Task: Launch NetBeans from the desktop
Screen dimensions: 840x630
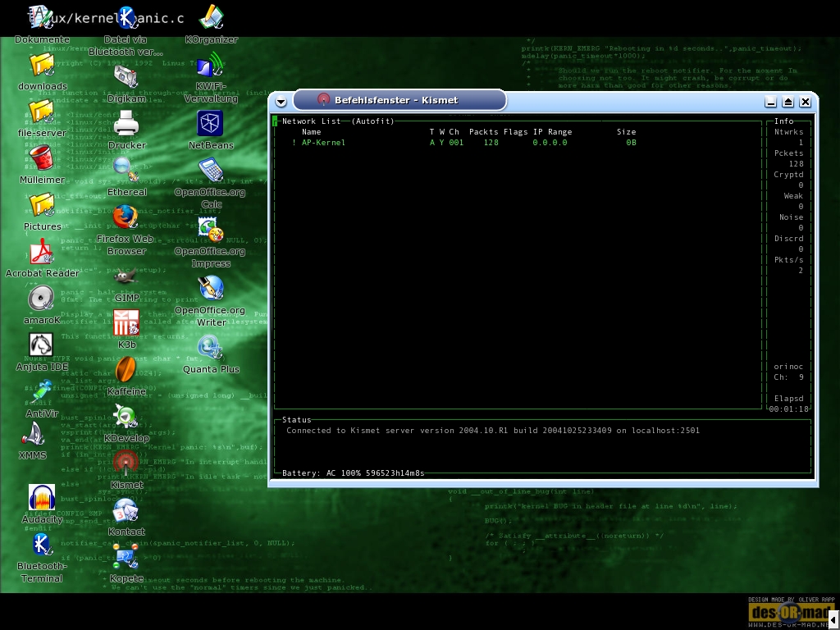Action: pyautogui.click(x=210, y=124)
